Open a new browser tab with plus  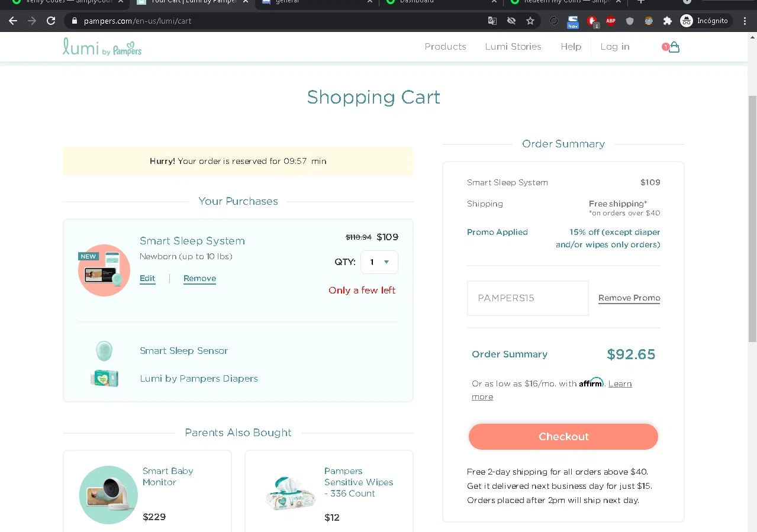(x=640, y=2)
